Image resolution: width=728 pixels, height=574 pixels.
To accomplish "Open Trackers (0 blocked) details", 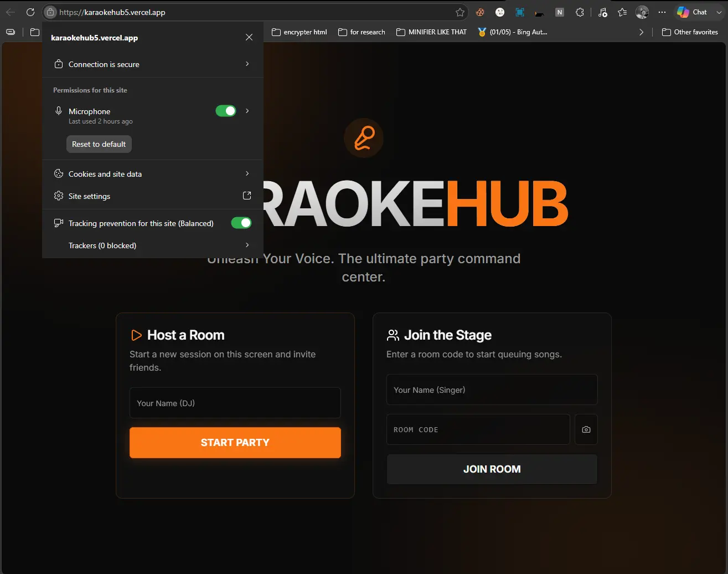I will [152, 245].
